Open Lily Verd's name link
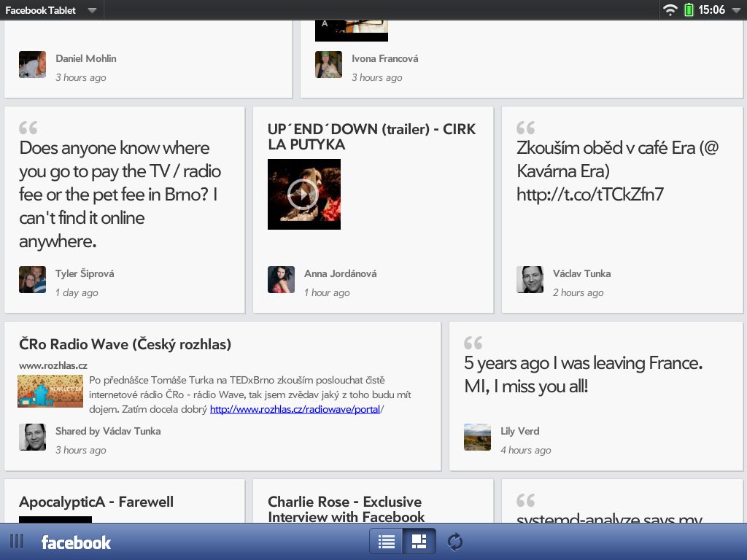747x560 pixels. point(519,431)
